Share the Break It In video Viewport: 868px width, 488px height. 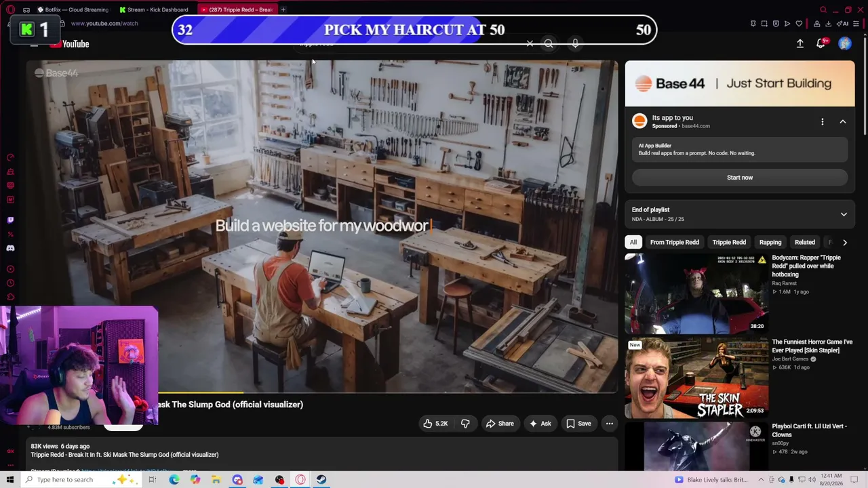tap(500, 424)
